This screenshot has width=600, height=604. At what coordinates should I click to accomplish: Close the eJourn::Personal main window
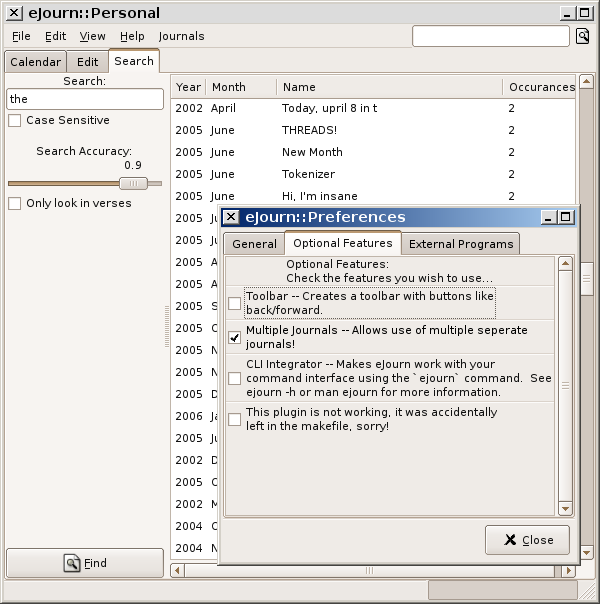(14, 13)
